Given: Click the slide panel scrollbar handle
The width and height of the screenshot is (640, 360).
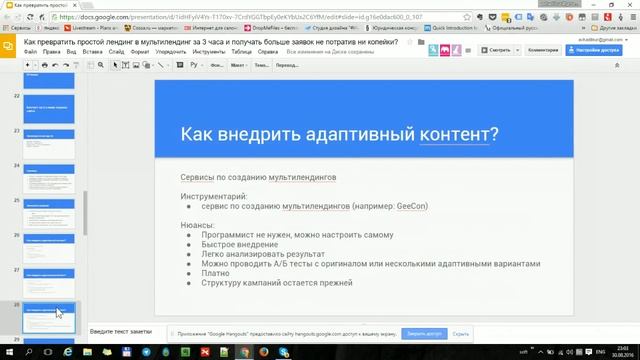Looking at the screenshot, I should coord(85,213).
